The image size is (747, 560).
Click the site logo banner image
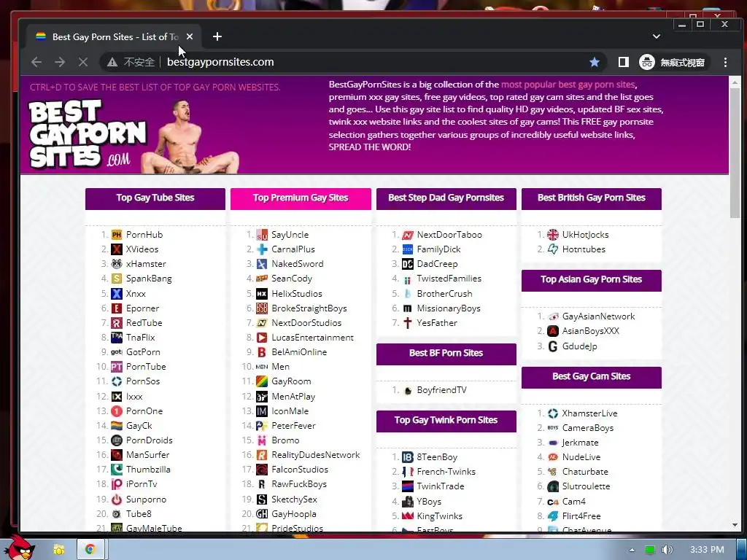point(133,135)
